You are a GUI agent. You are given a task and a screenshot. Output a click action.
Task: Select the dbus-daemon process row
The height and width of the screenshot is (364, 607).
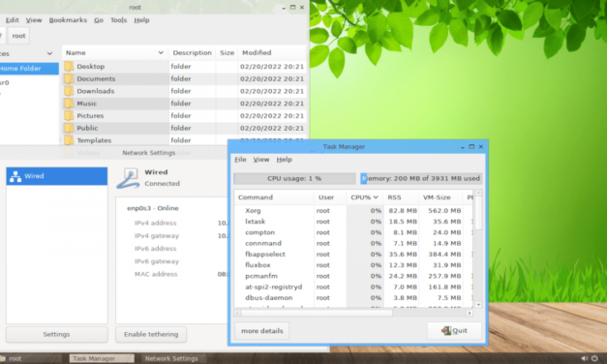tap(353, 298)
